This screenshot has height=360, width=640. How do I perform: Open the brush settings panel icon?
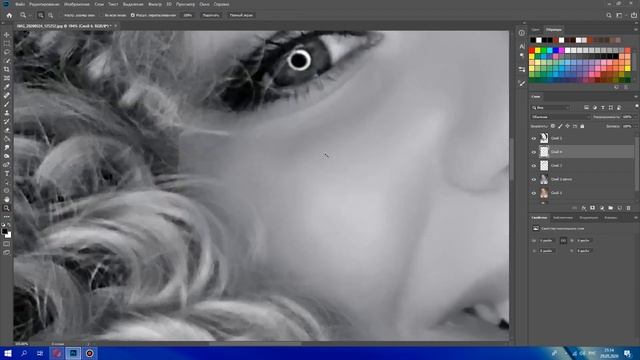[x=522, y=83]
